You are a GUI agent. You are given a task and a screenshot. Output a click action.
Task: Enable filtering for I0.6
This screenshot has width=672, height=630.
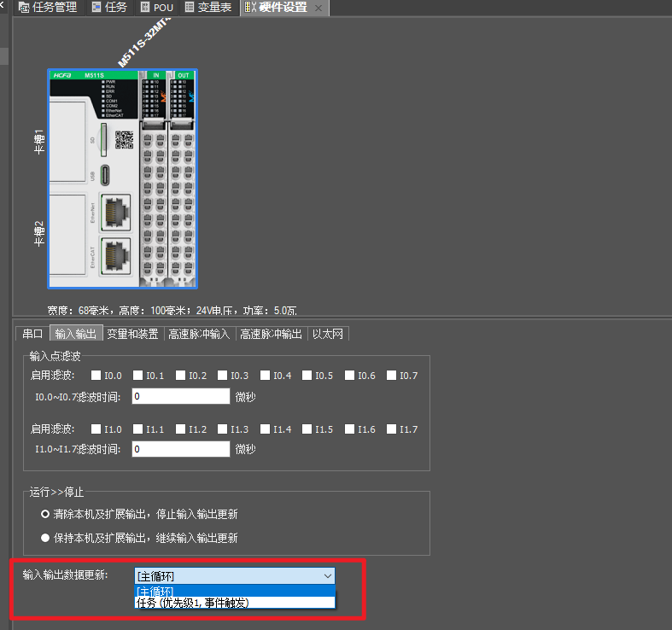350,376
